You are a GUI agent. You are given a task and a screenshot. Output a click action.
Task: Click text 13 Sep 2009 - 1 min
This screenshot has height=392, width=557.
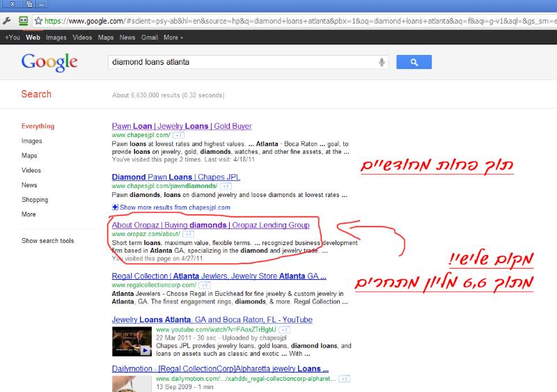[185, 386]
